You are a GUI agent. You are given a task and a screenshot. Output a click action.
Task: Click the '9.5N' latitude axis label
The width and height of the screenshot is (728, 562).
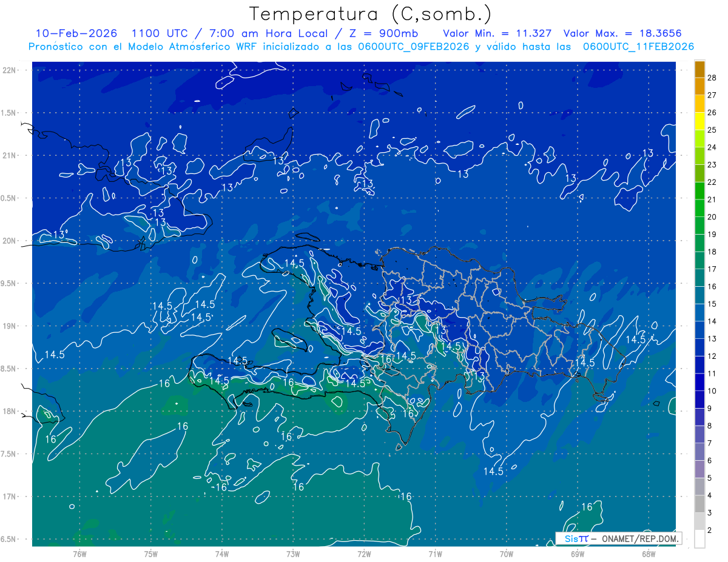[9, 283]
